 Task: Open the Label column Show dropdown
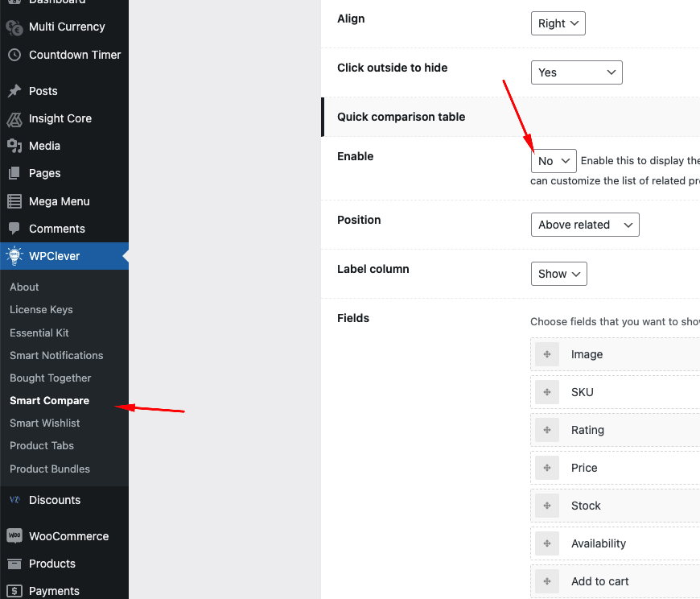pyautogui.click(x=559, y=274)
